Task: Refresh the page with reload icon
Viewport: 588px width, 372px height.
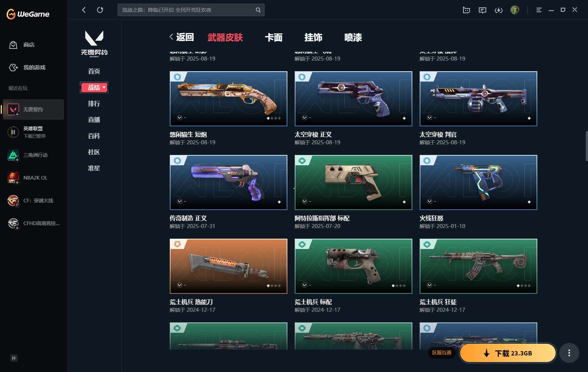Action: pyautogui.click(x=100, y=10)
